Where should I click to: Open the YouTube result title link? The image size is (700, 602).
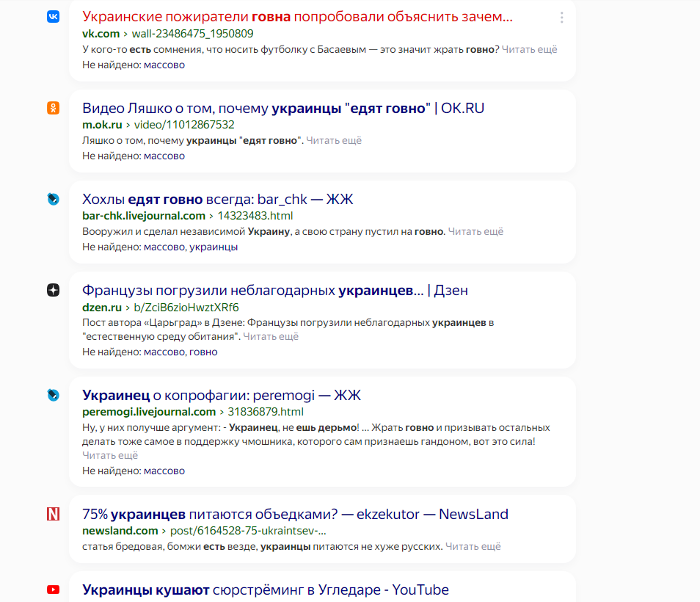pos(265,590)
